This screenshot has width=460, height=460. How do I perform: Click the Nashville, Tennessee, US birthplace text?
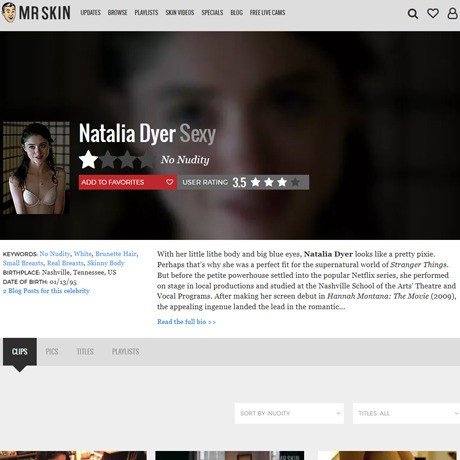pos(79,272)
